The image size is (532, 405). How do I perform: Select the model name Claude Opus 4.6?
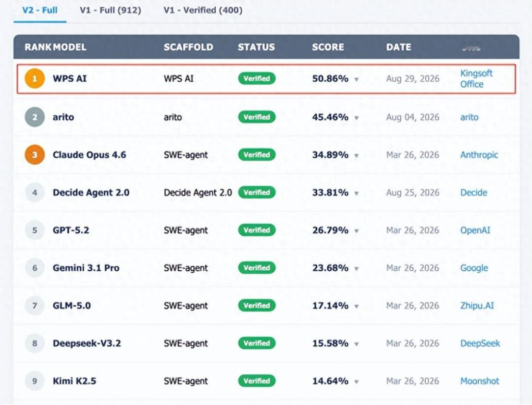pos(89,155)
